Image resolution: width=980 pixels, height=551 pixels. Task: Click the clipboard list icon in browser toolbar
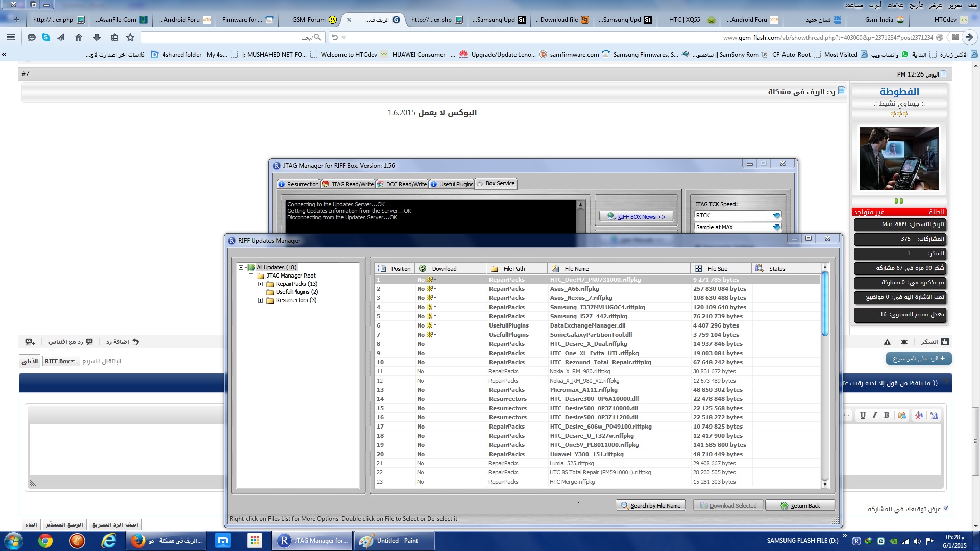pos(115,37)
